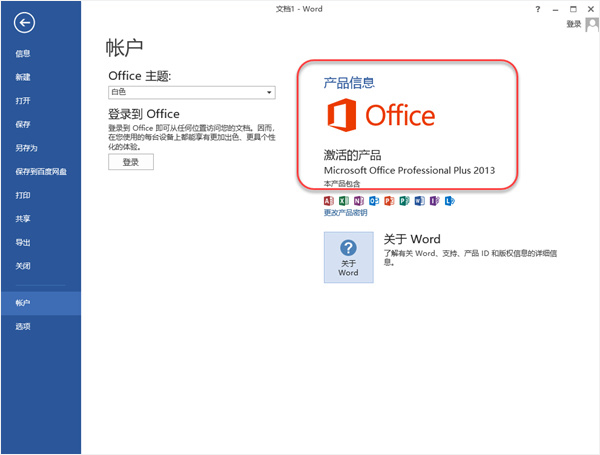The height and width of the screenshot is (455, 600).
Task: Open help via the question mark icon
Action: [538, 9]
